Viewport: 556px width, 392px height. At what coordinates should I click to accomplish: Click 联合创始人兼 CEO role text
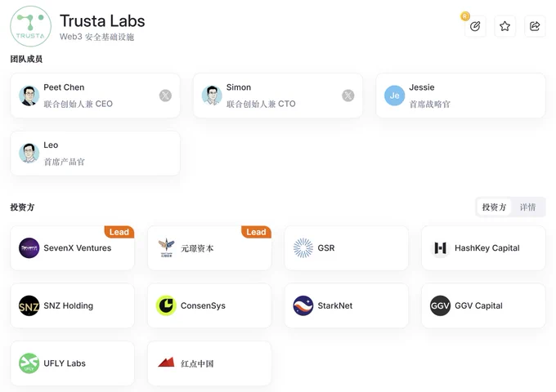(78, 104)
